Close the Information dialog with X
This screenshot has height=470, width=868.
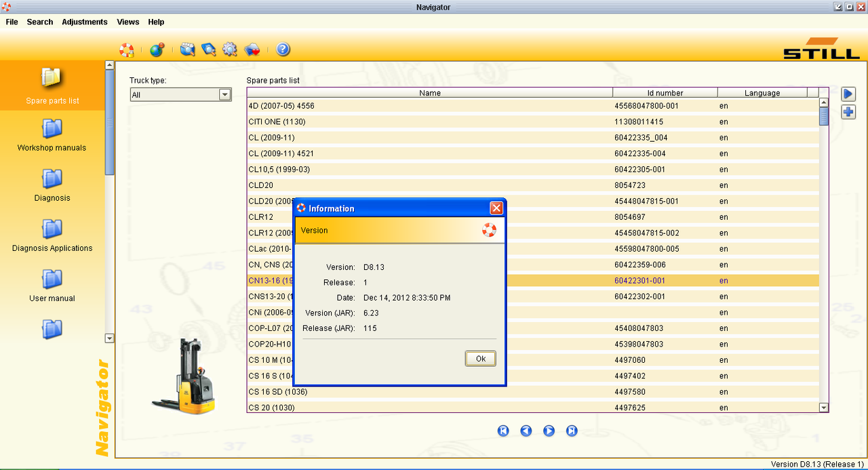coord(496,208)
